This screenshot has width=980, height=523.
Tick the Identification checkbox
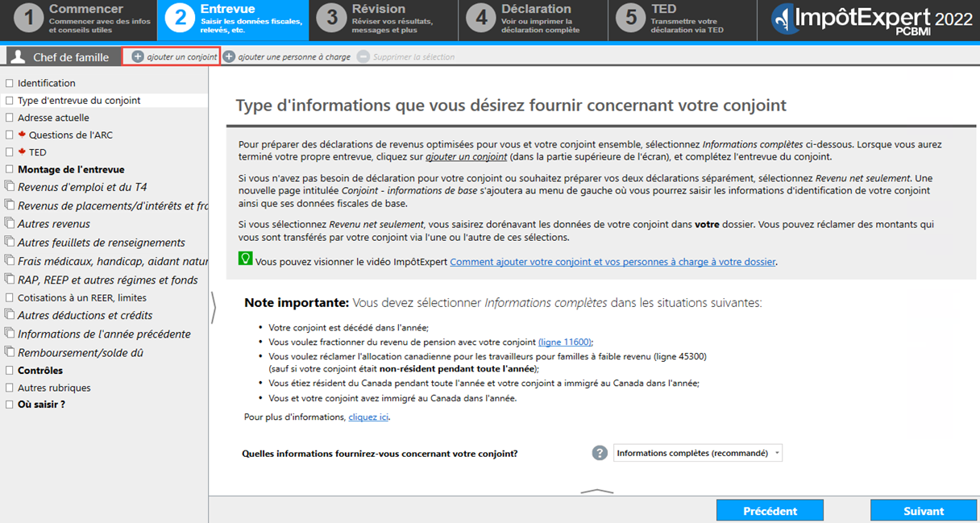(x=10, y=83)
